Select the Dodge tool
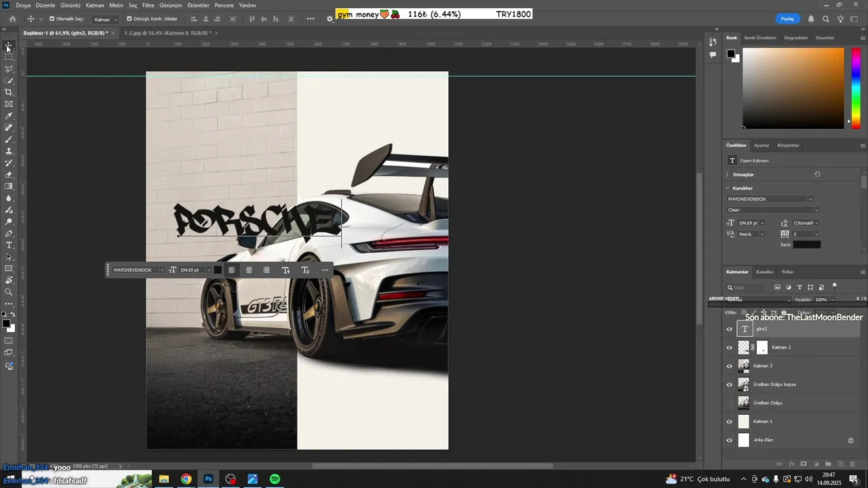Viewport: 868px width, 488px height. pyautogui.click(x=9, y=222)
